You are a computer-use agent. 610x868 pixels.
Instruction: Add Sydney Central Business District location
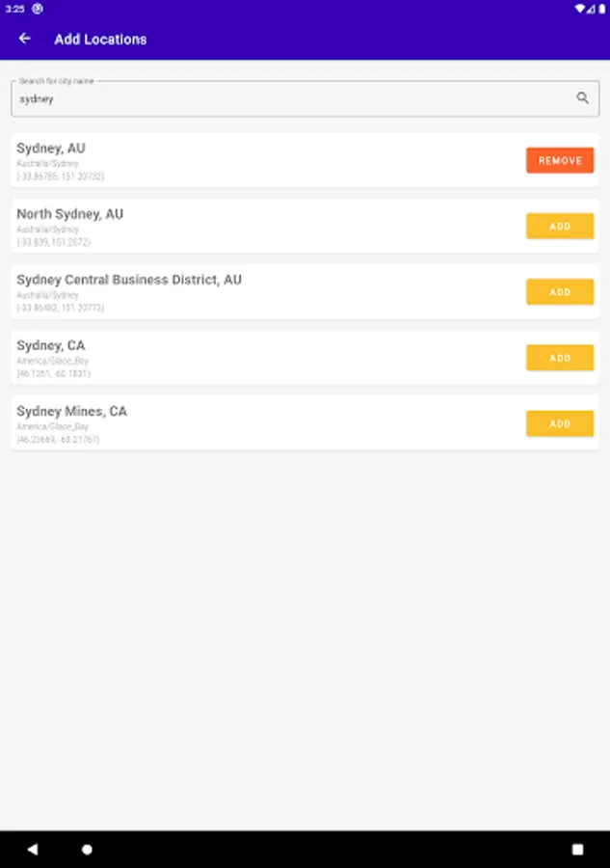point(560,291)
